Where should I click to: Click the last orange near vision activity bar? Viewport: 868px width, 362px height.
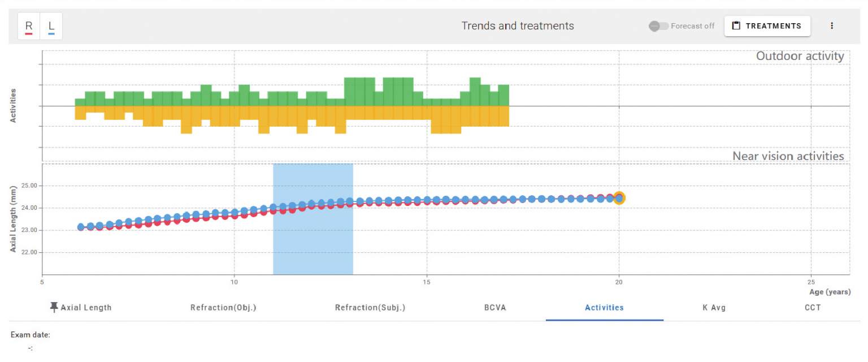[504, 116]
